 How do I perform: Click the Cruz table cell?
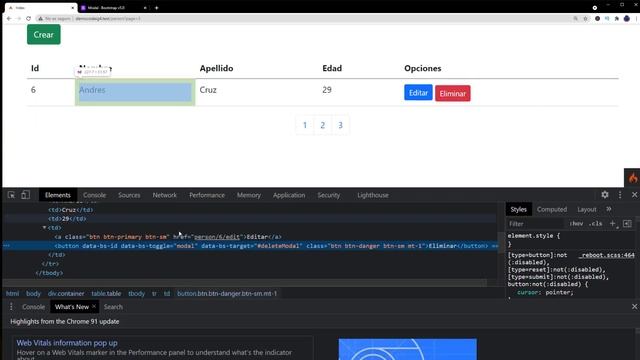tap(257, 92)
